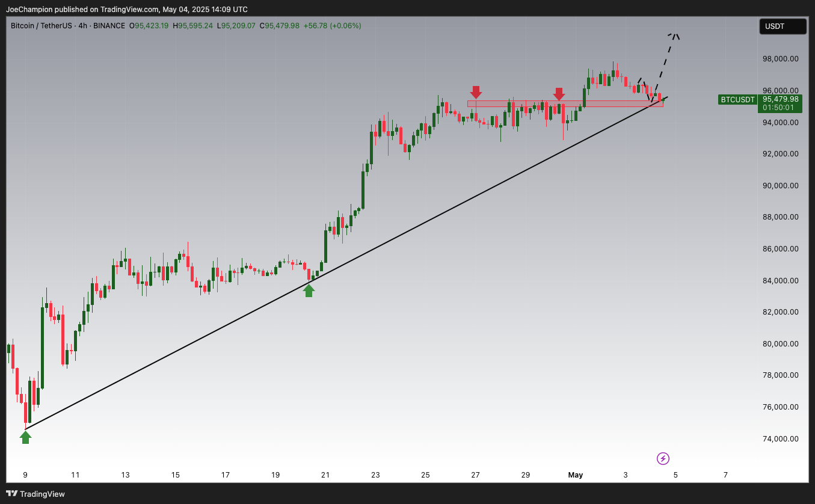
Task: Select the red down arrow above date 27
Action: [476, 92]
